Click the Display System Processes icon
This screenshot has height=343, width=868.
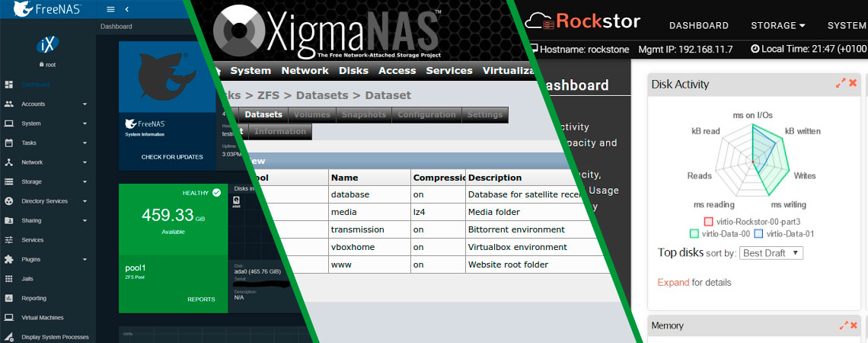9,337
